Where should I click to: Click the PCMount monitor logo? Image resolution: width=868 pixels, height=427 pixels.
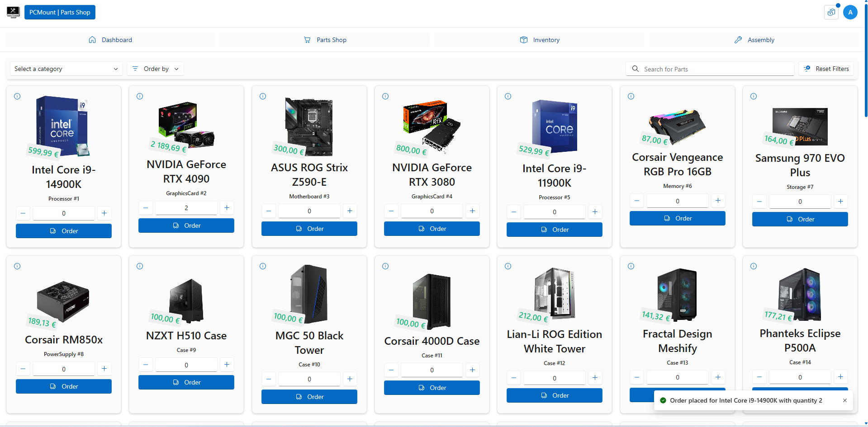(13, 12)
